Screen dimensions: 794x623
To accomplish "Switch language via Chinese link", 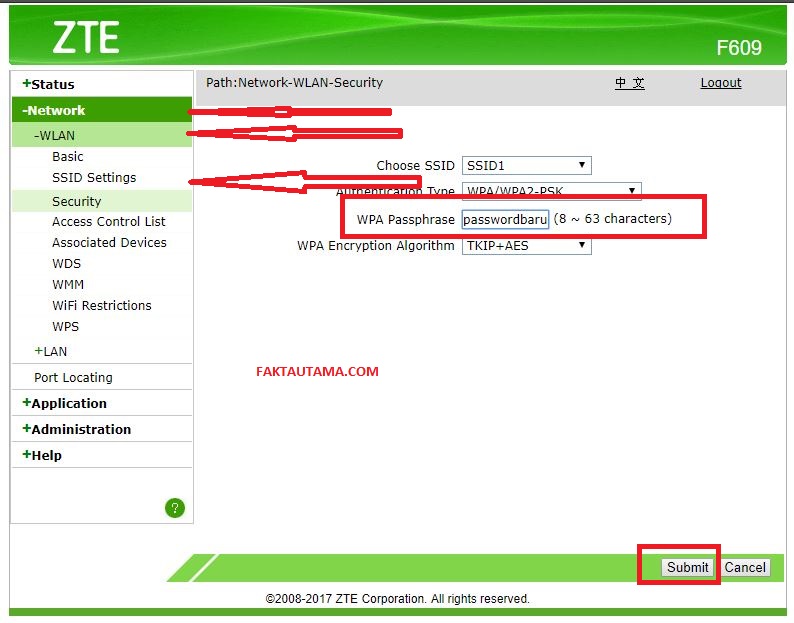I will pyautogui.click(x=629, y=83).
